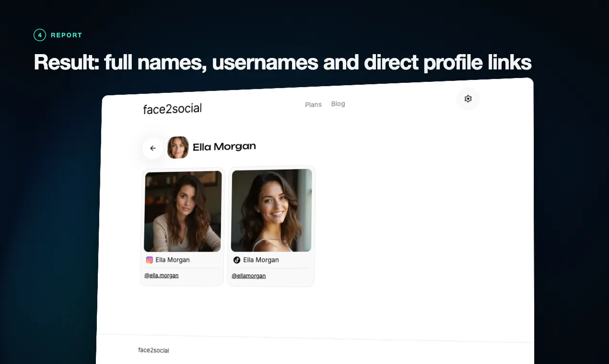Click the small avatar next to the Ella Morgan heading
The width and height of the screenshot is (609, 364).
tap(178, 148)
